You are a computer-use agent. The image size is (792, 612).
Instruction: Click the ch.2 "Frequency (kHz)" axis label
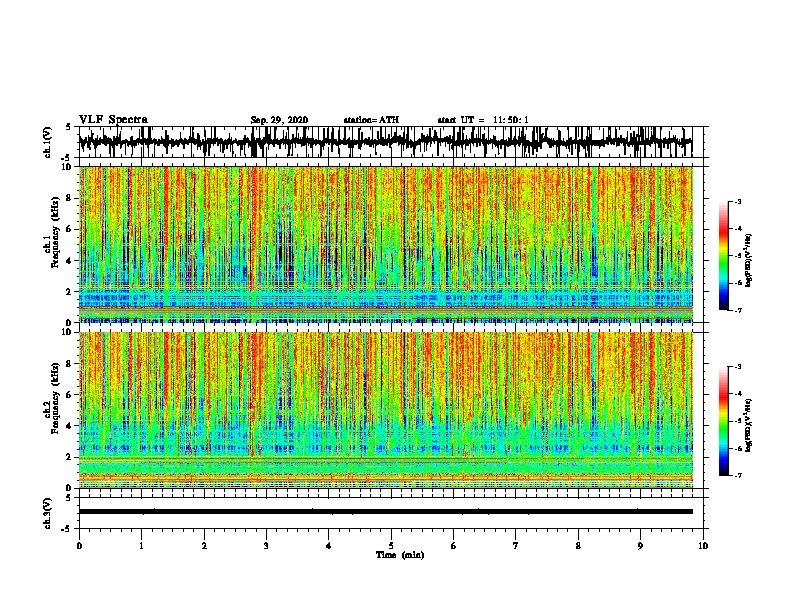point(55,399)
